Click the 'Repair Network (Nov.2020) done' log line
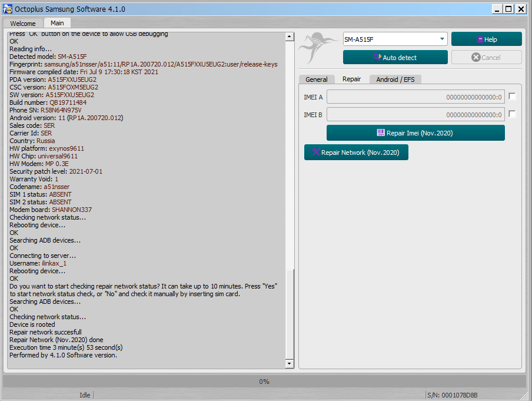 point(56,340)
